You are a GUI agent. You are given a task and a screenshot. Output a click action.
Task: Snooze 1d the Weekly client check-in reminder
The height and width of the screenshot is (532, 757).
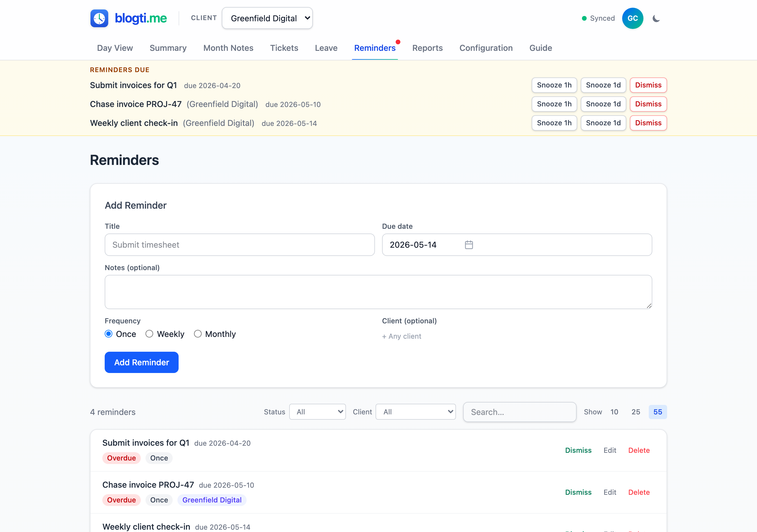point(603,123)
